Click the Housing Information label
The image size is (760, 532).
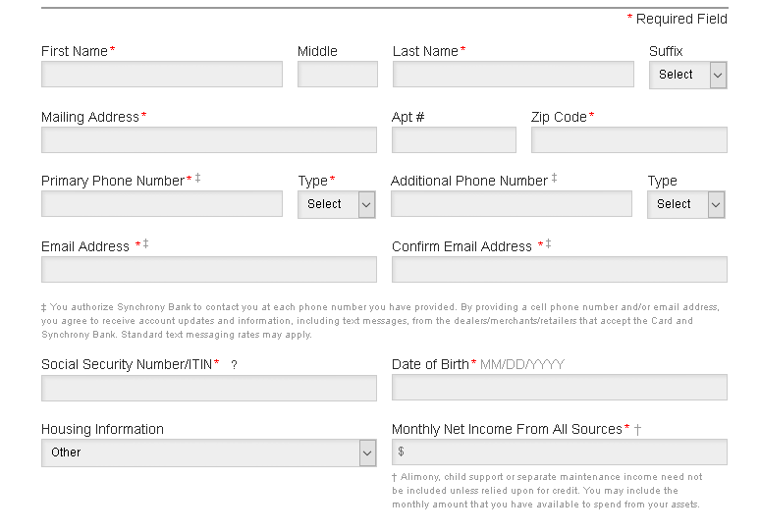click(x=102, y=429)
